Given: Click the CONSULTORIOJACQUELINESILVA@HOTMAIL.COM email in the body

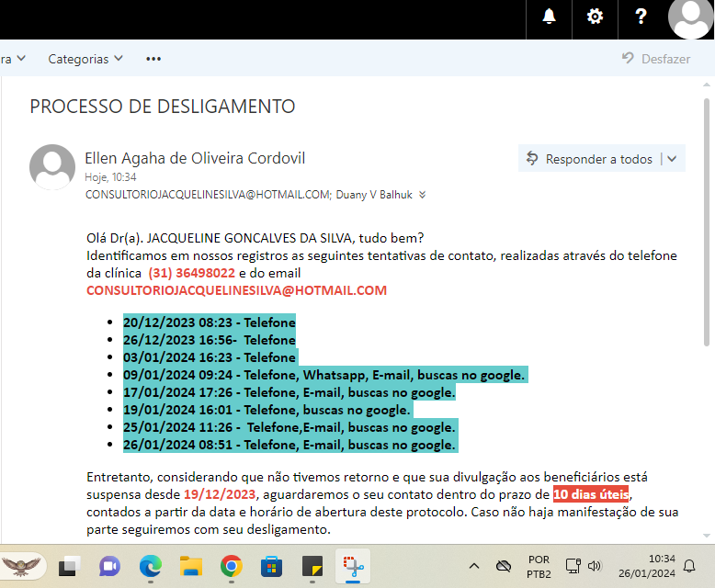Looking at the screenshot, I should click(x=236, y=290).
